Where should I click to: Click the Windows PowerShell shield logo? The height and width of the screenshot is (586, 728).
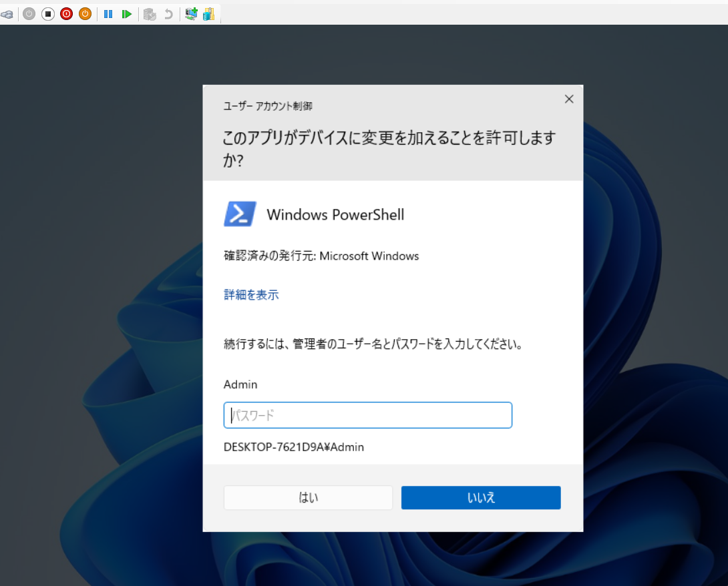tap(239, 214)
